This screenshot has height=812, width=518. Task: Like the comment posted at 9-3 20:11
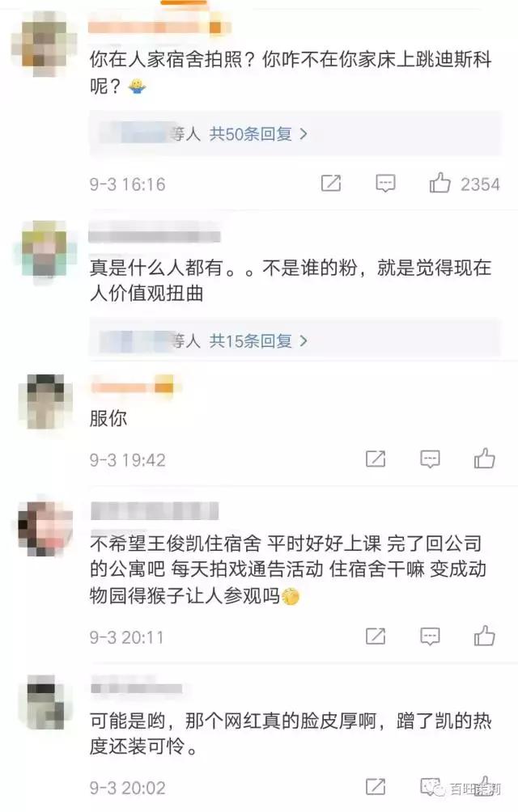tap(484, 636)
